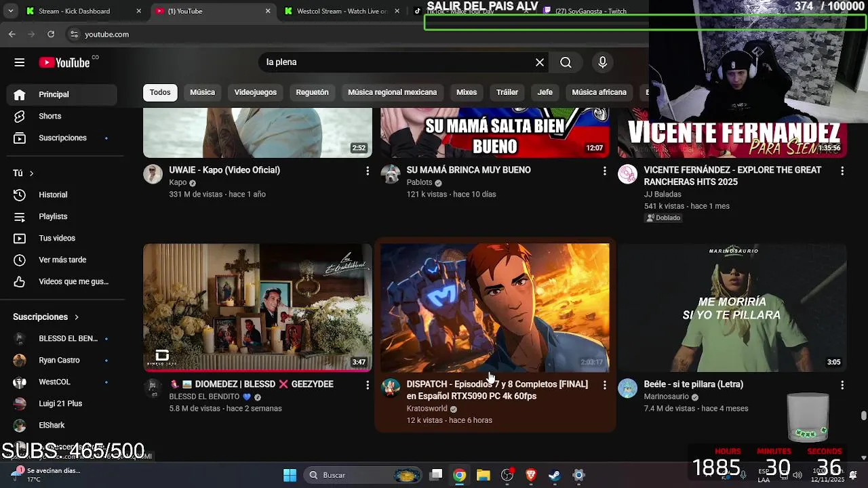Open ElShark subscription channel
The height and width of the screenshot is (488, 868).
[x=62, y=425]
